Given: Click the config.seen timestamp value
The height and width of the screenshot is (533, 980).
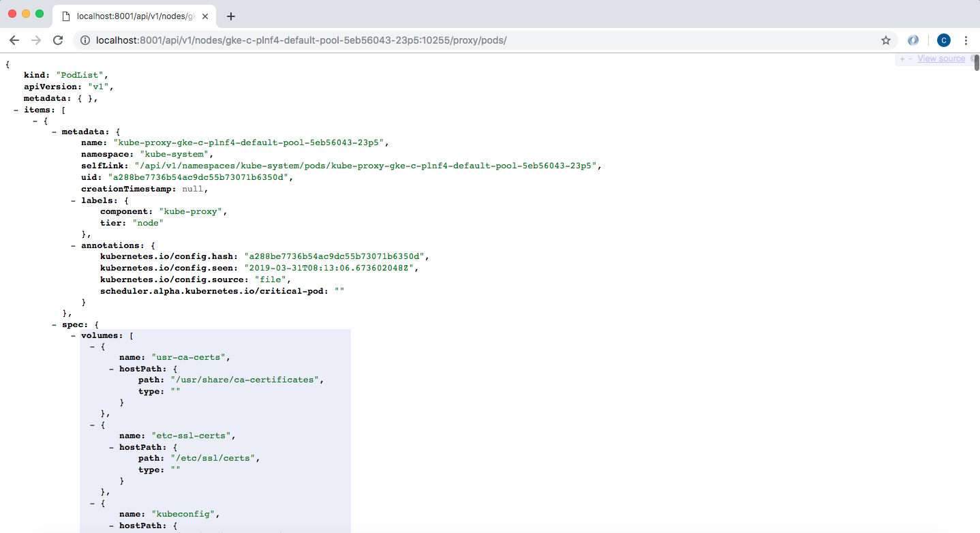Looking at the screenshot, I should click(x=328, y=268).
